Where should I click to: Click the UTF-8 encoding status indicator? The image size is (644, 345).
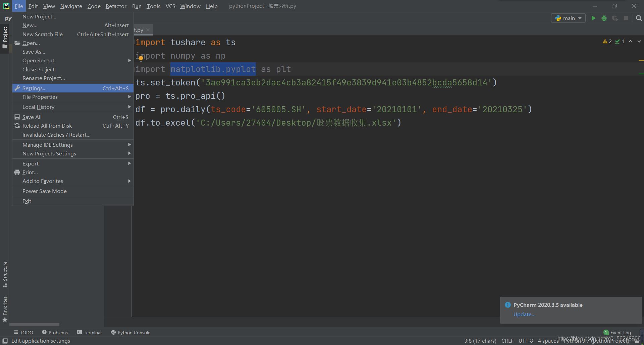coord(526,341)
